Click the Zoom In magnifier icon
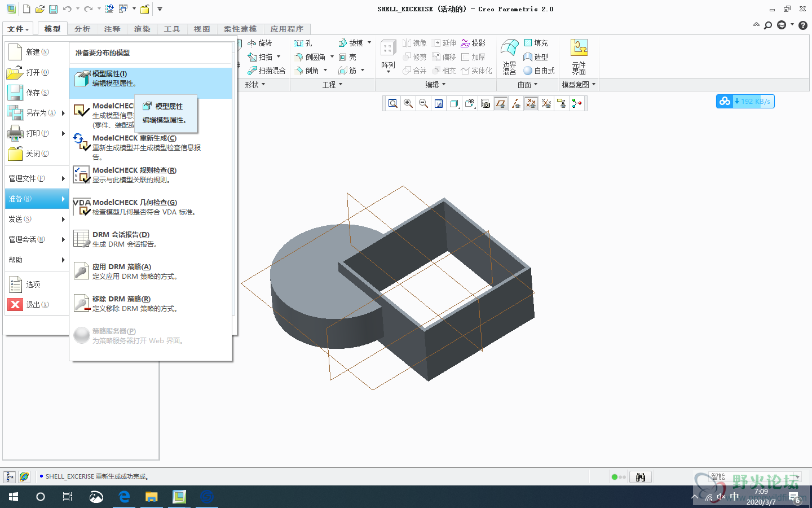This screenshot has height=508, width=812. (408, 103)
